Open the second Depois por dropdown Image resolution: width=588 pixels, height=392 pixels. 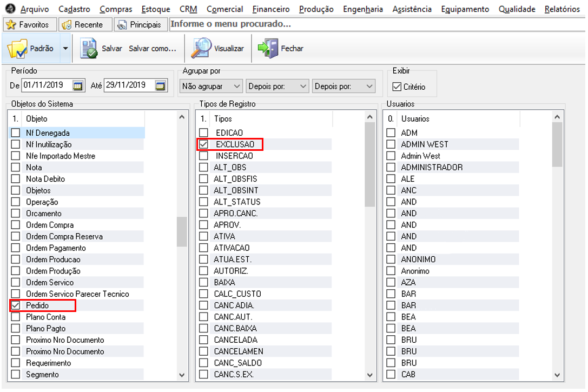343,86
